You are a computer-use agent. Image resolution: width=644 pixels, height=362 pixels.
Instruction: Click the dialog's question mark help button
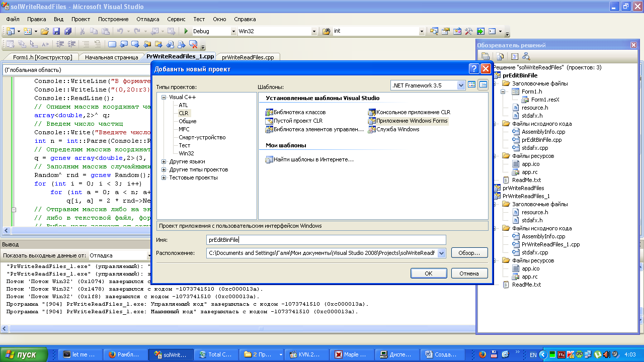point(474,69)
